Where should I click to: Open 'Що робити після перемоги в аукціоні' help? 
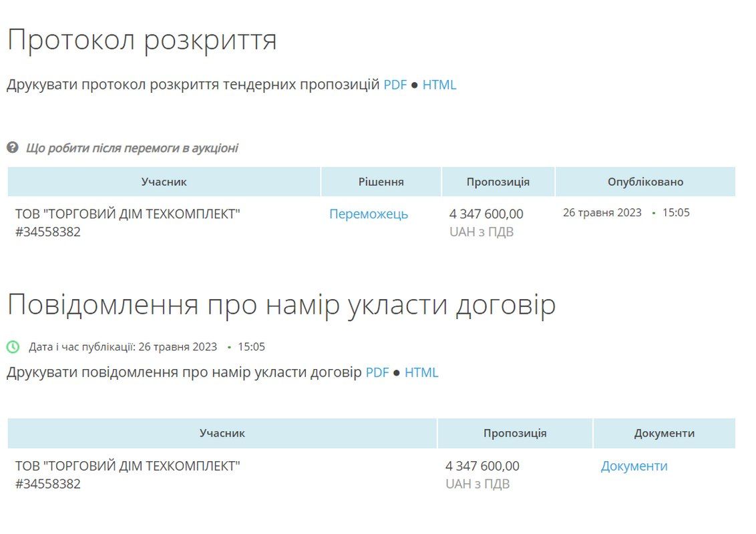click(x=132, y=148)
